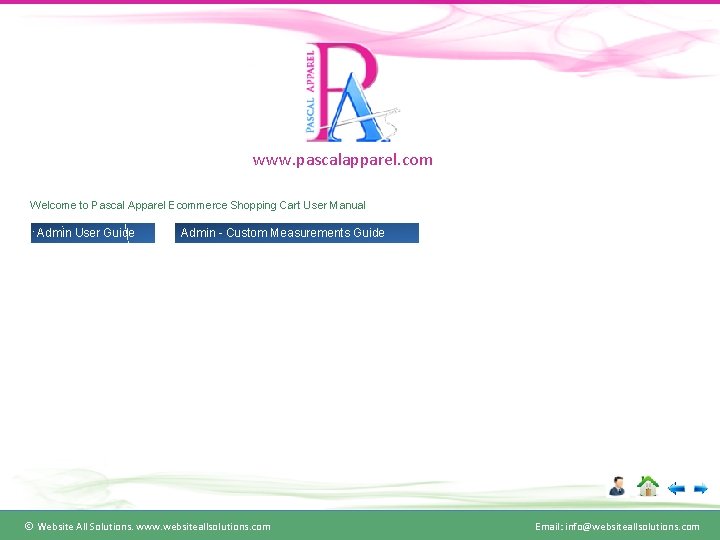Click the user profile person icon
This screenshot has width=720, height=540.
coord(617,487)
